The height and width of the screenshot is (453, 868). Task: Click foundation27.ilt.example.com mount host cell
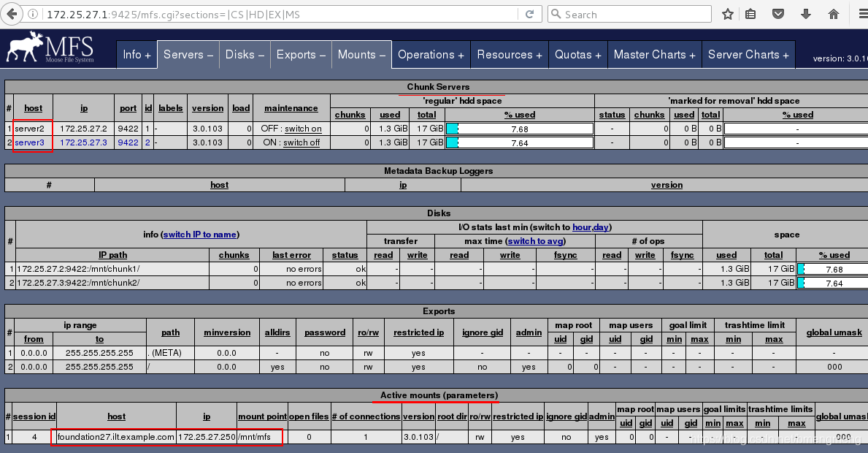[116, 437]
